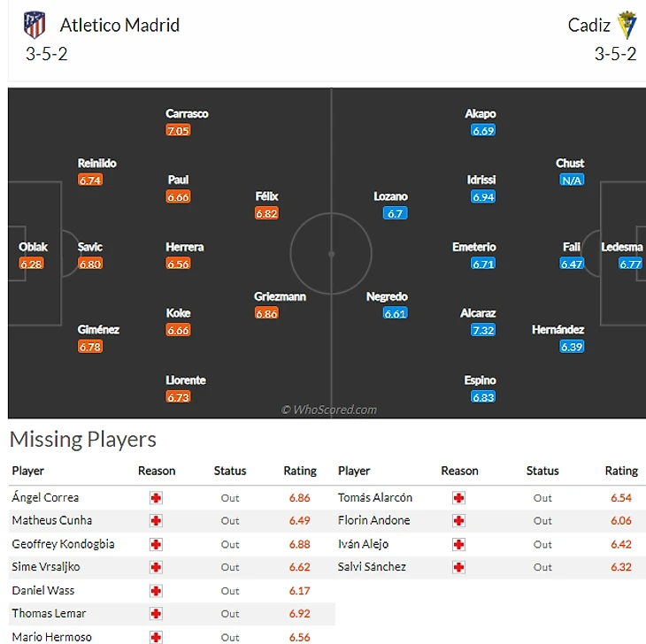Click Alcaraz's 7.32 rating badge

(x=483, y=330)
